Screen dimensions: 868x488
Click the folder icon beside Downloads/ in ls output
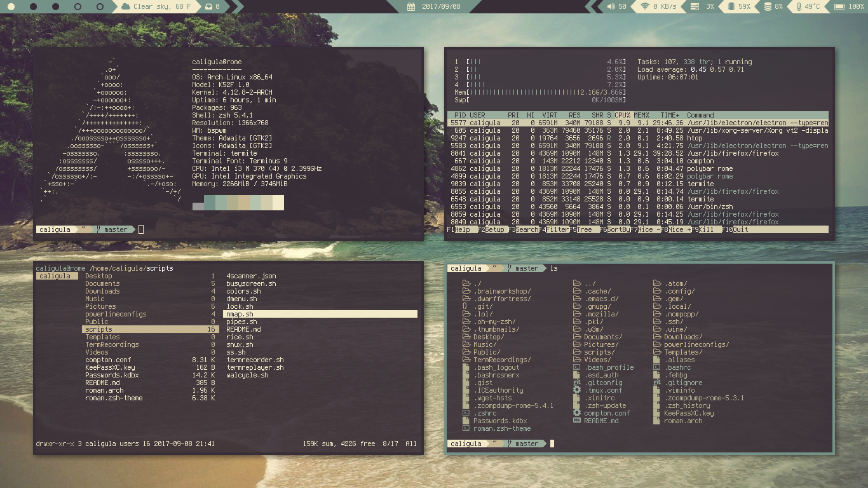point(657,337)
